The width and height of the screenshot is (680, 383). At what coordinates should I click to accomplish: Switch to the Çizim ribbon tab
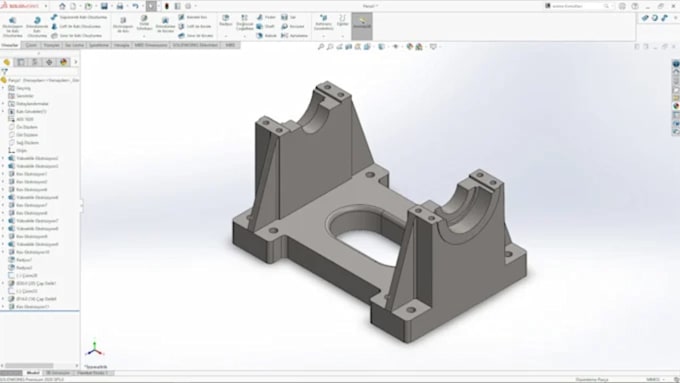[31, 45]
